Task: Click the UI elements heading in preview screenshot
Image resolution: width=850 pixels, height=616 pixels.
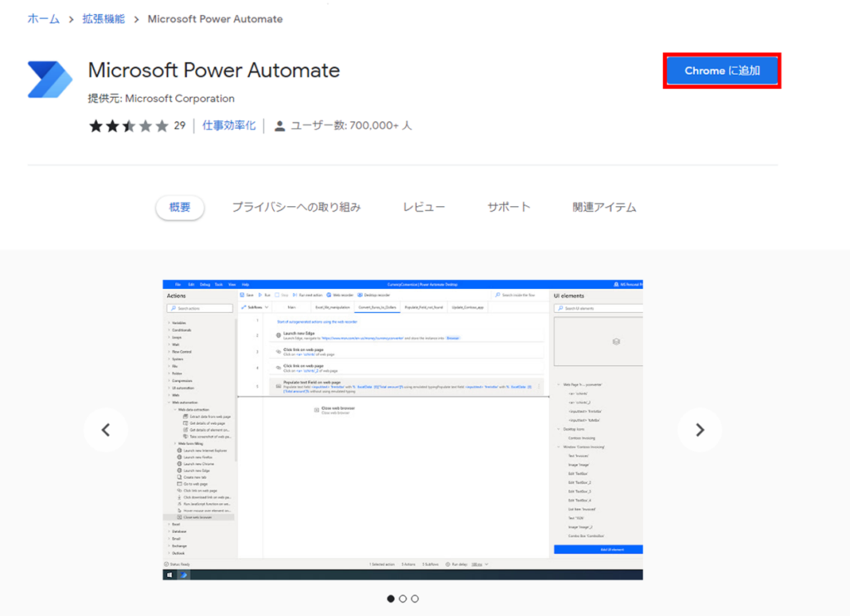Action: click(x=569, y=296)
